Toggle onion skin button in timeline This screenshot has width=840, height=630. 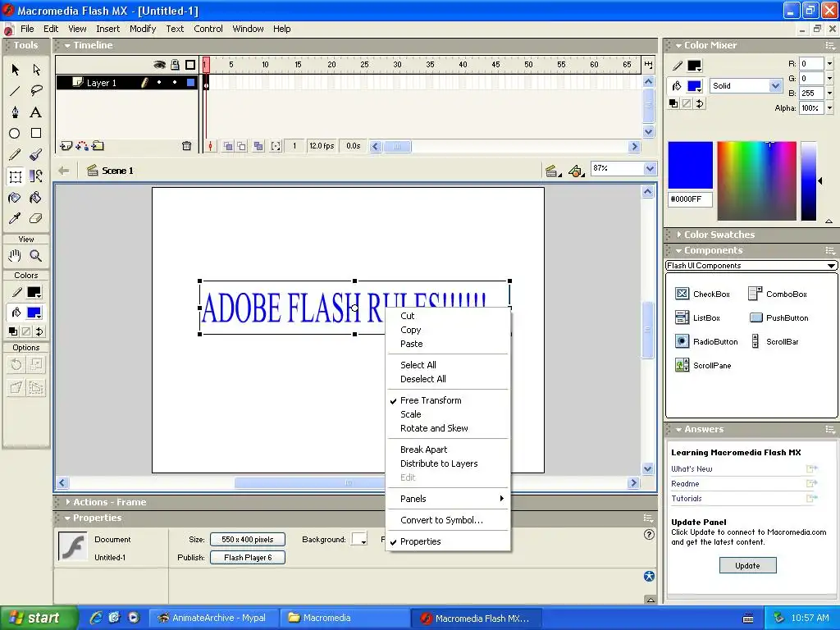pyautogui.click(x=228, y=146)
